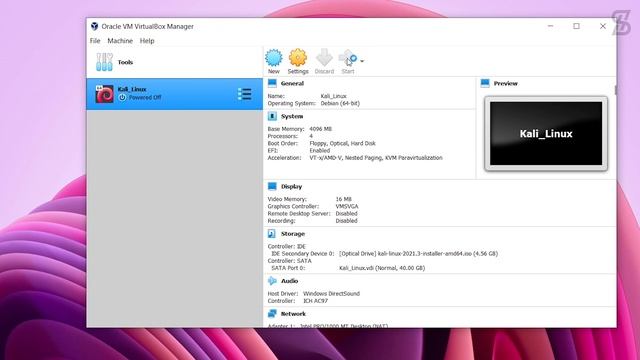Click the Kali Linux OS logo icon
The width and height of the screenshot is (640, 360).
104,94
